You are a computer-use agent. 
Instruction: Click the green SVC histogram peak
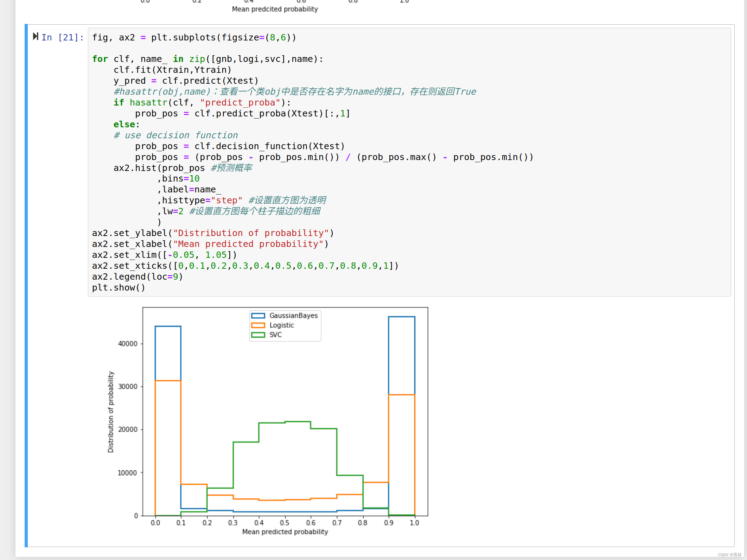coord(298,422)
